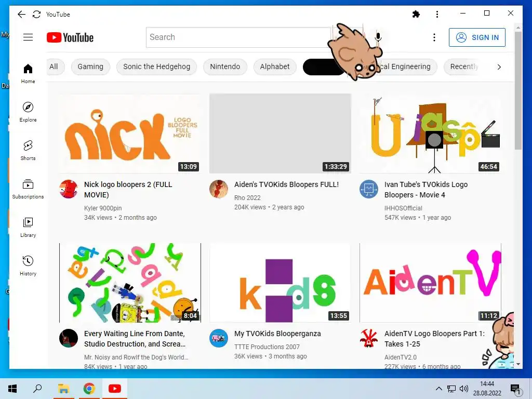Screen dimensions: 532x399
Task: Open IHHOSOfficial channel avatar
Action: (x=369, y=189)
